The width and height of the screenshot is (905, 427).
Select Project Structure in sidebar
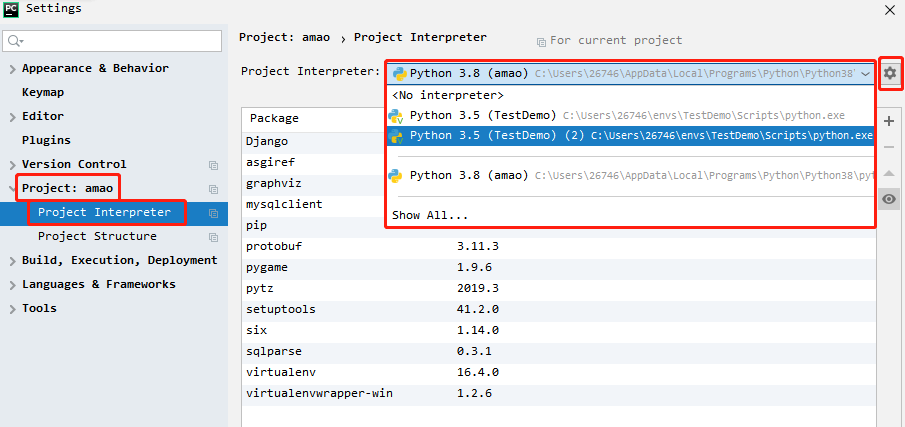click(x=97, y=237)
